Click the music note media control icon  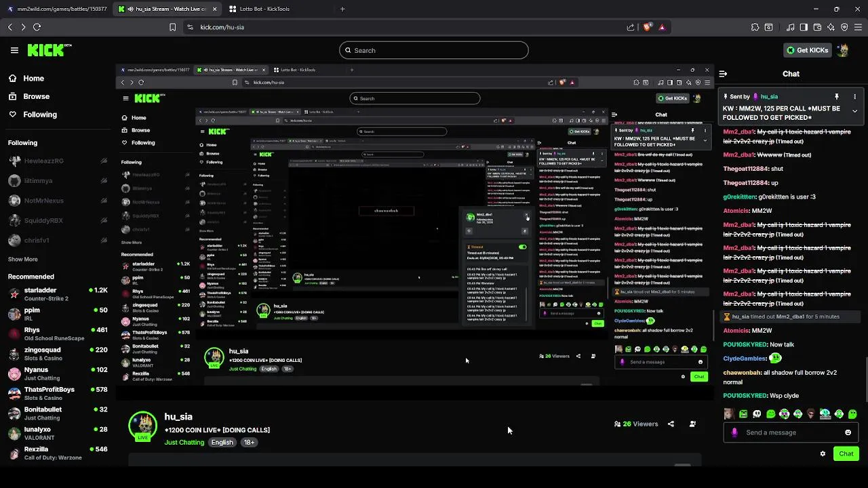pos(791,27)
